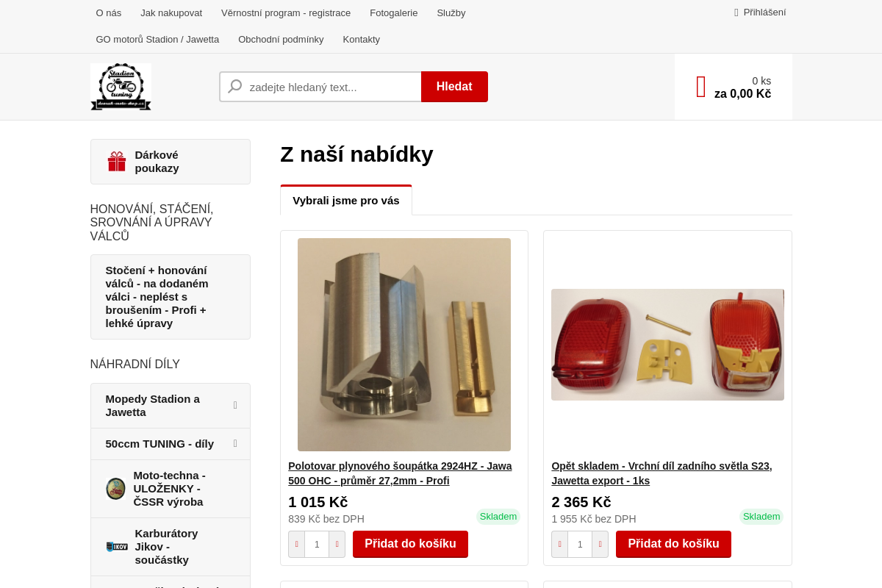The width and height of the screenshot is (882, 588).
Task: Select the Vybrali jsme pro vás tab
Action: (346, 200)
